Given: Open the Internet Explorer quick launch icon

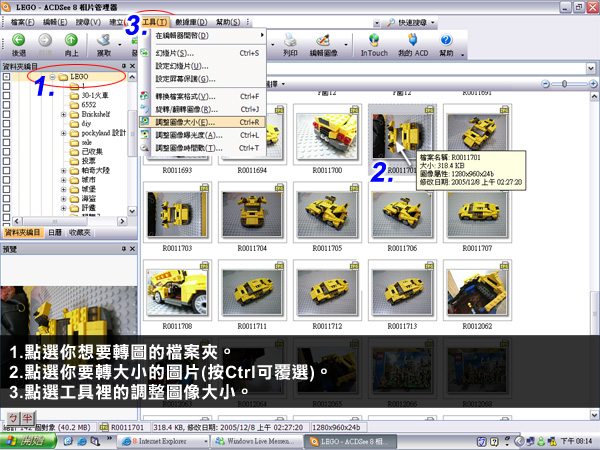Looking at the screenshot, I should coord(82,441).
